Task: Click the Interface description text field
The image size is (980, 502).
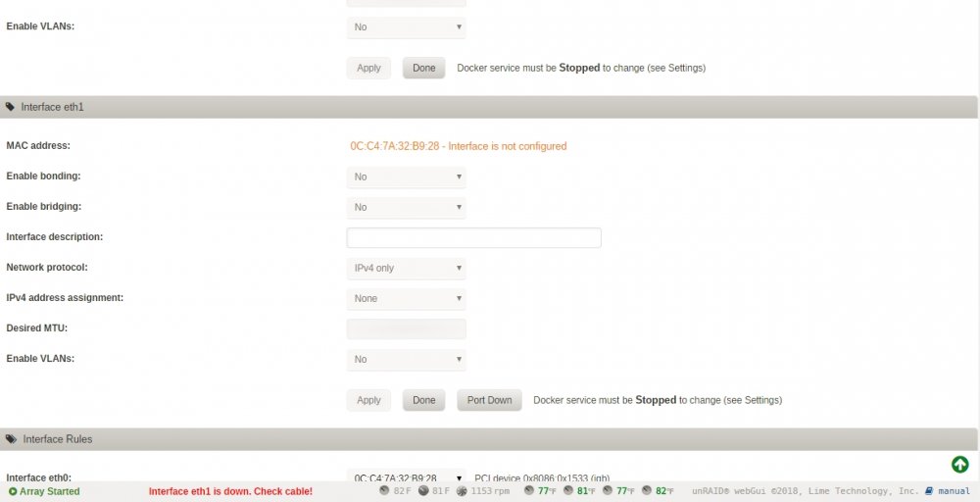Action: (473, 237)
